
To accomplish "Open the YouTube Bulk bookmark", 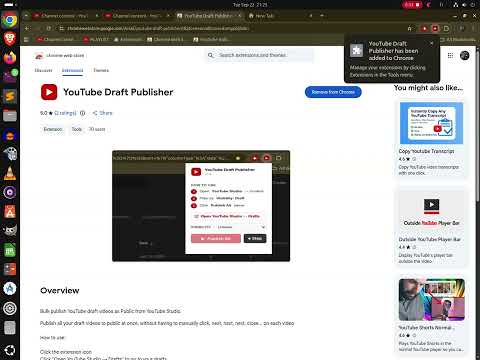I will [x=210, y=39].
